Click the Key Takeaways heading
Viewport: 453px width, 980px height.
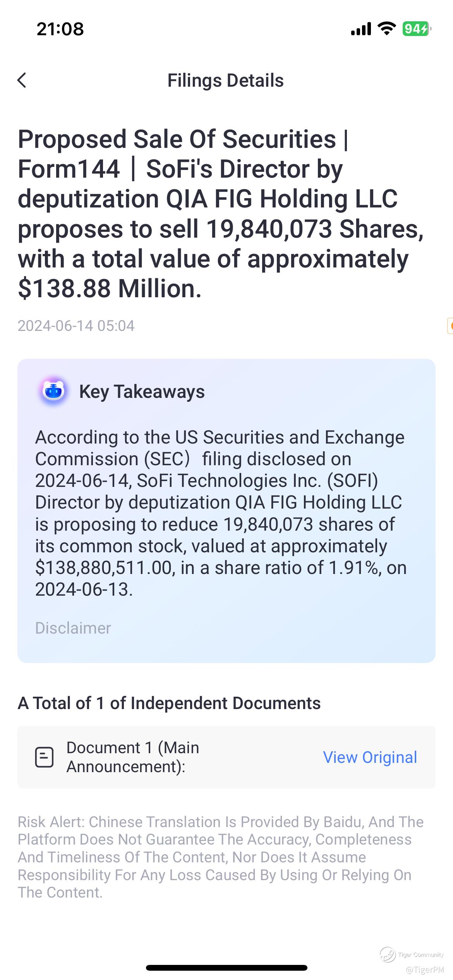pos(142,391)
